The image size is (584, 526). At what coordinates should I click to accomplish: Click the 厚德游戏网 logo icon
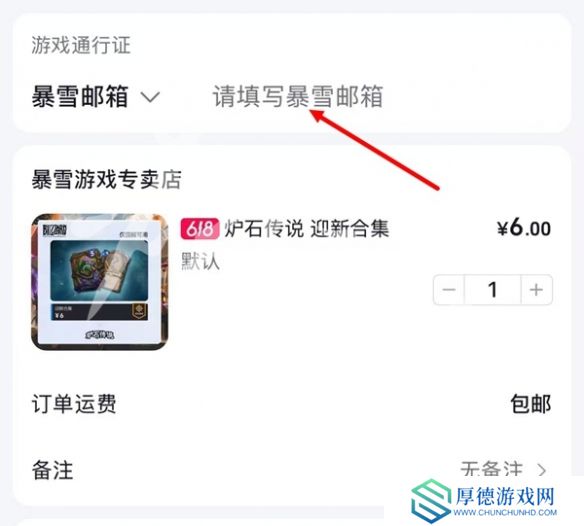point(431,501)
